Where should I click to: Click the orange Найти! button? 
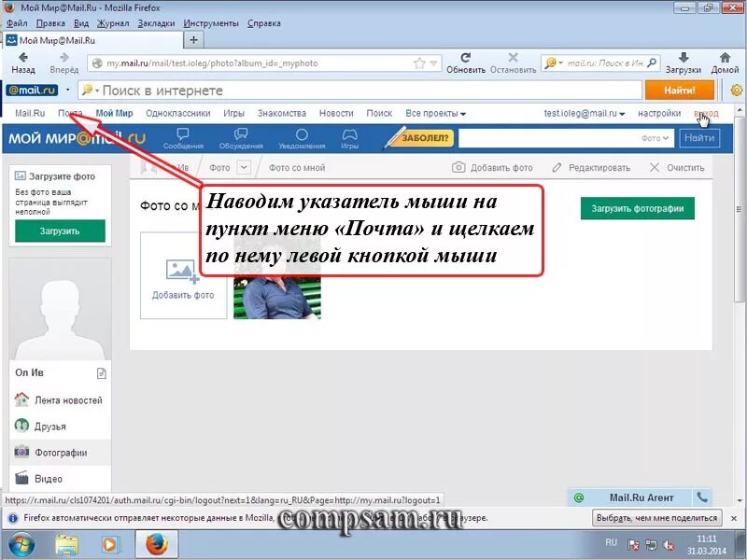point(680,90)
